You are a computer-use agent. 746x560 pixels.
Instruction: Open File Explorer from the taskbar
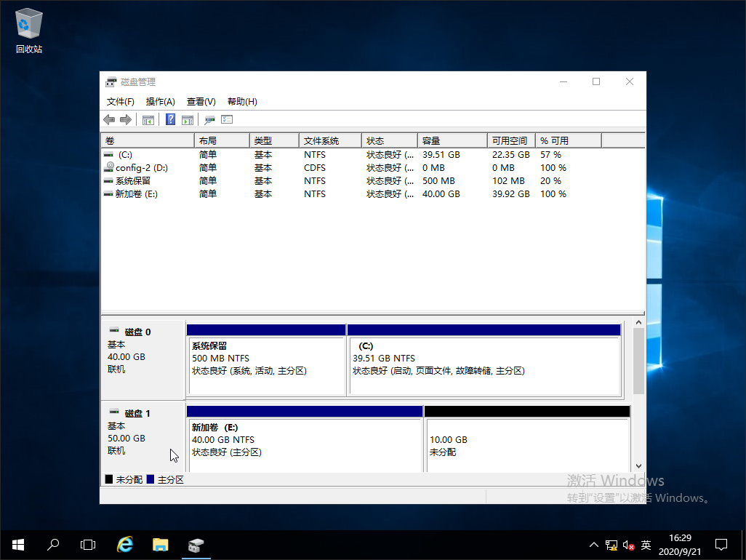160,544
